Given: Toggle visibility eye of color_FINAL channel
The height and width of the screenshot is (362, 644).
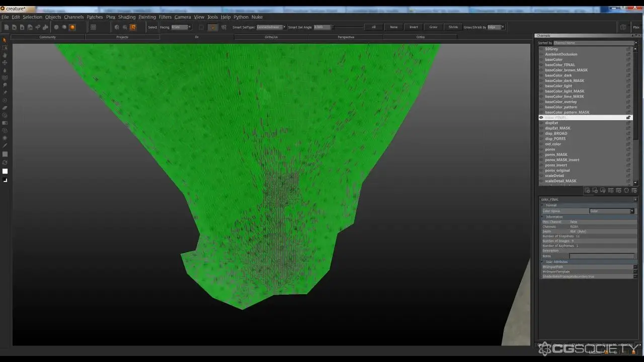Looking at the screenshot, I should pos(541,118).
